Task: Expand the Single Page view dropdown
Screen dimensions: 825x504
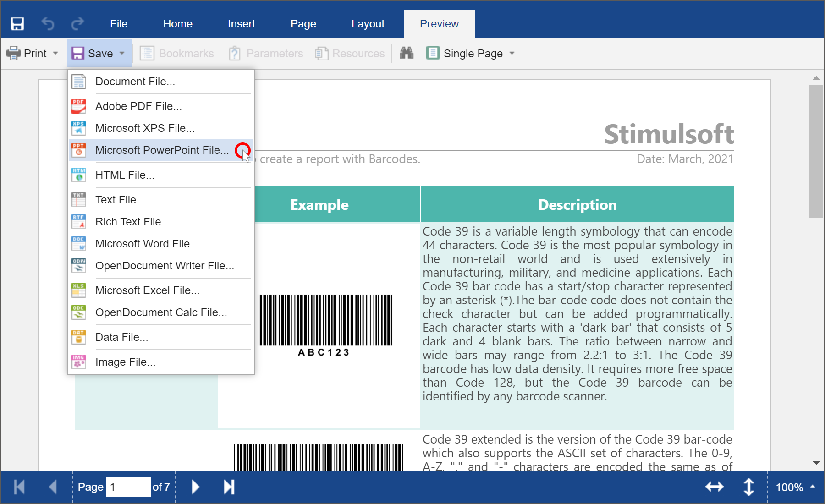Action: (512, 53)
